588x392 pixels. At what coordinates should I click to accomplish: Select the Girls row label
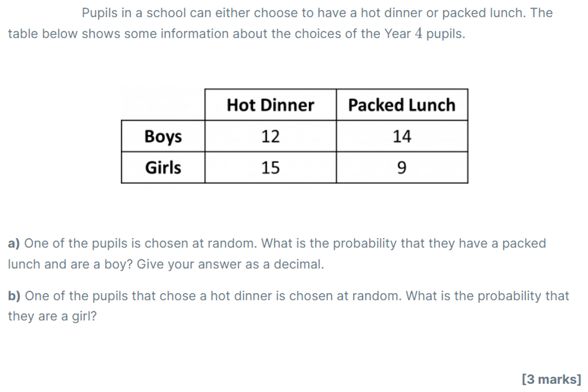(x=163, y=167)
